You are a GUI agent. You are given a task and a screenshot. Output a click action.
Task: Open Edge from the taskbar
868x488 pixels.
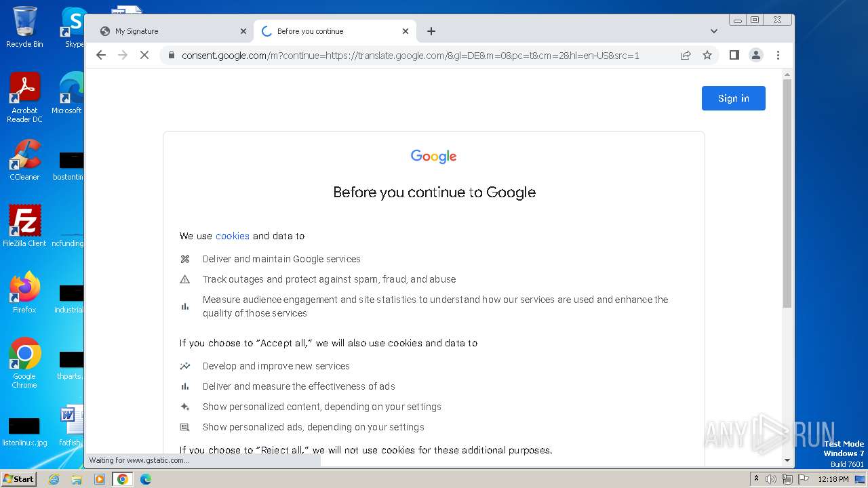click(x=146, y=479)
